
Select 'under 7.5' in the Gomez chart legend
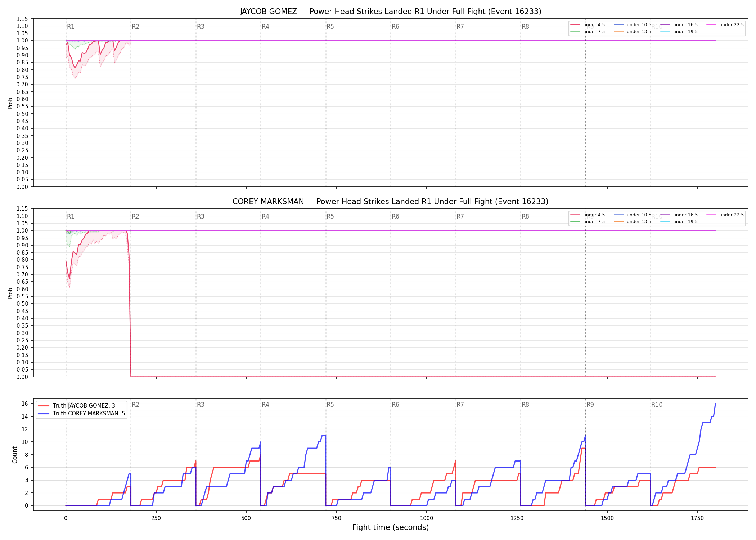pos(588,32)
